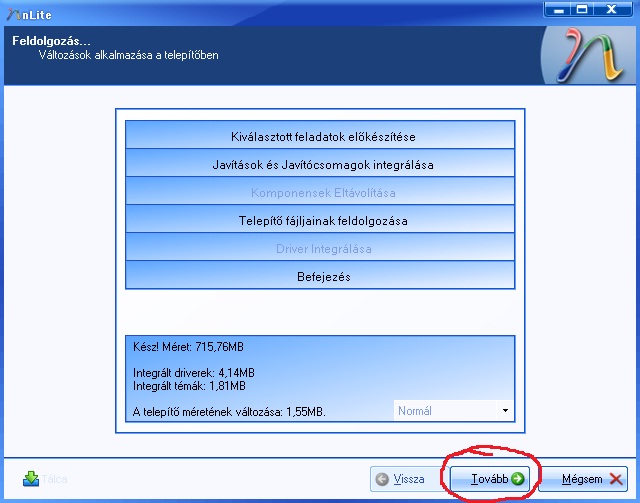Minimize the nLite window
This screenshot has width=640, height=503.
coord(558,10)
